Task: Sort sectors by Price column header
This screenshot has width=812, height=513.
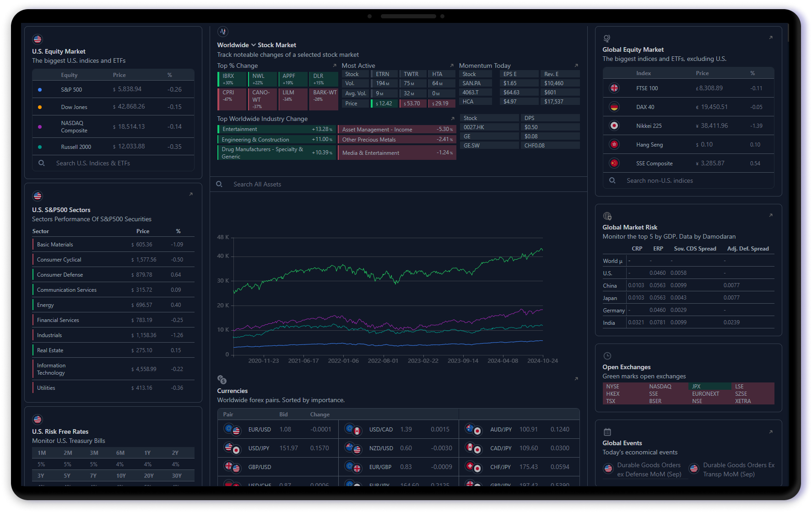Action: click(x=143, y=231)
